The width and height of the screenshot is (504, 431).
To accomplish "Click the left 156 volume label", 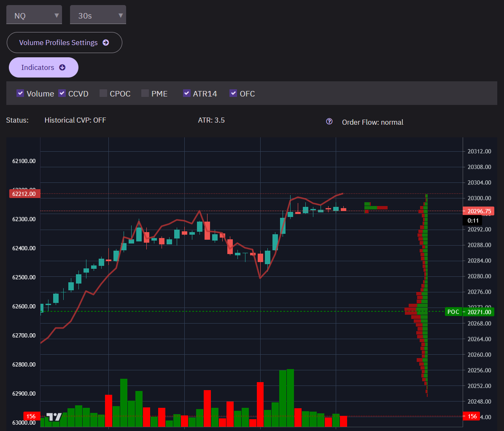I will [32, 416].
